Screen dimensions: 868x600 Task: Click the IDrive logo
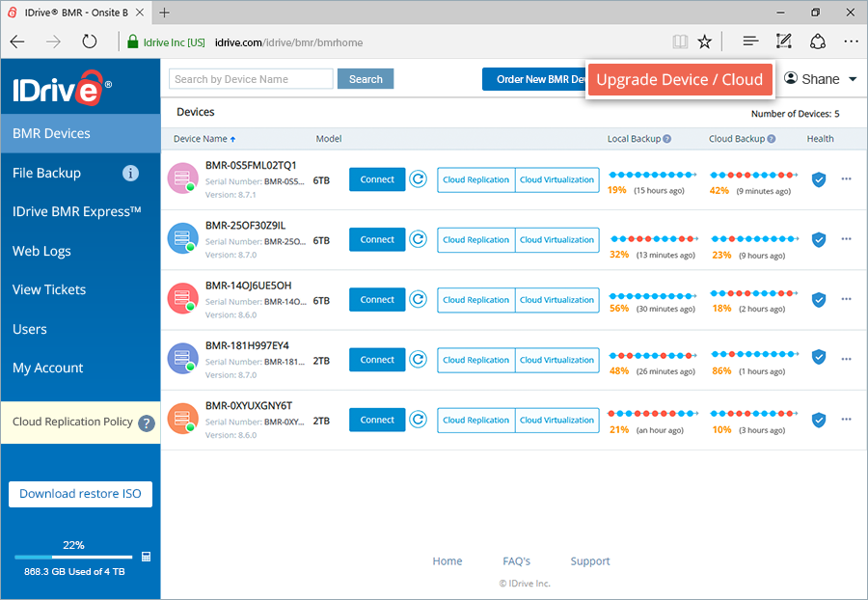click(x=62, y=88)
